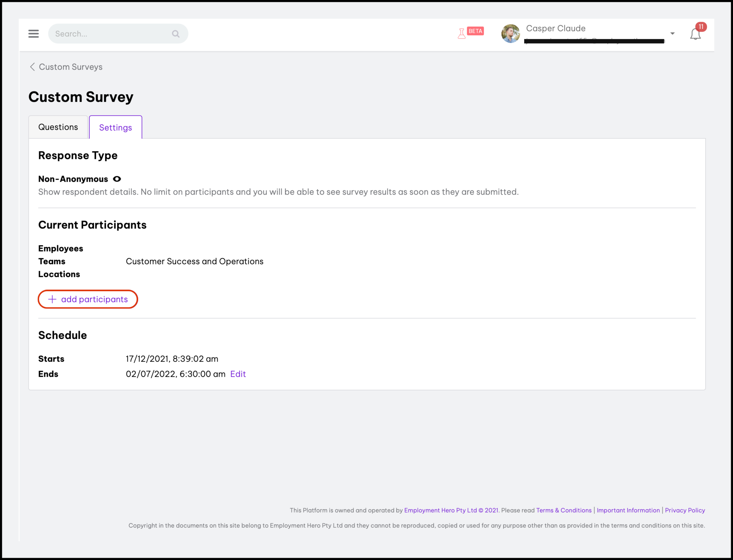Open the hamburger navigation menu

point(33,34)
